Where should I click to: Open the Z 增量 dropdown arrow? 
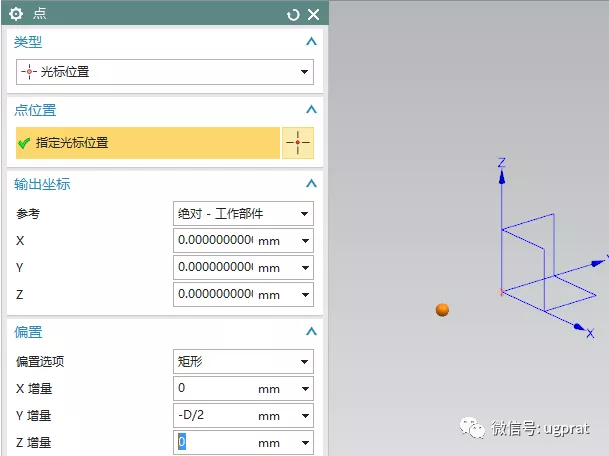tap(305, 443)
